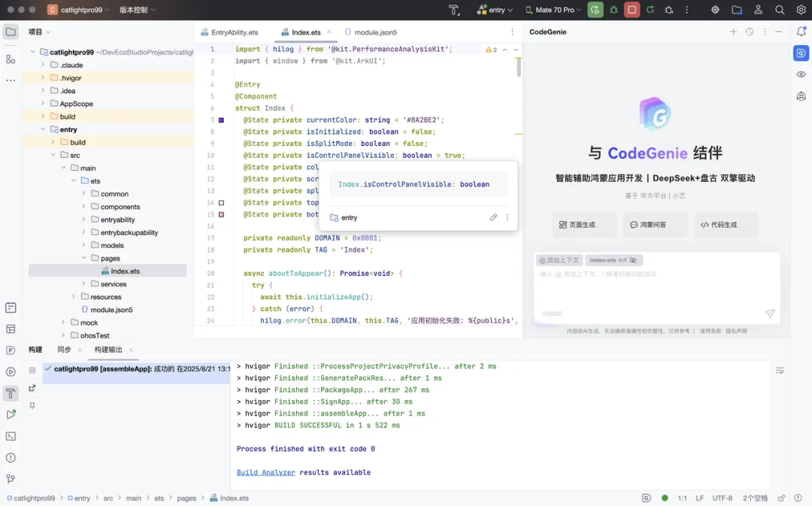Click the 页面生成 button
Viewport: 812px width, 506px height.
[584, 225]
